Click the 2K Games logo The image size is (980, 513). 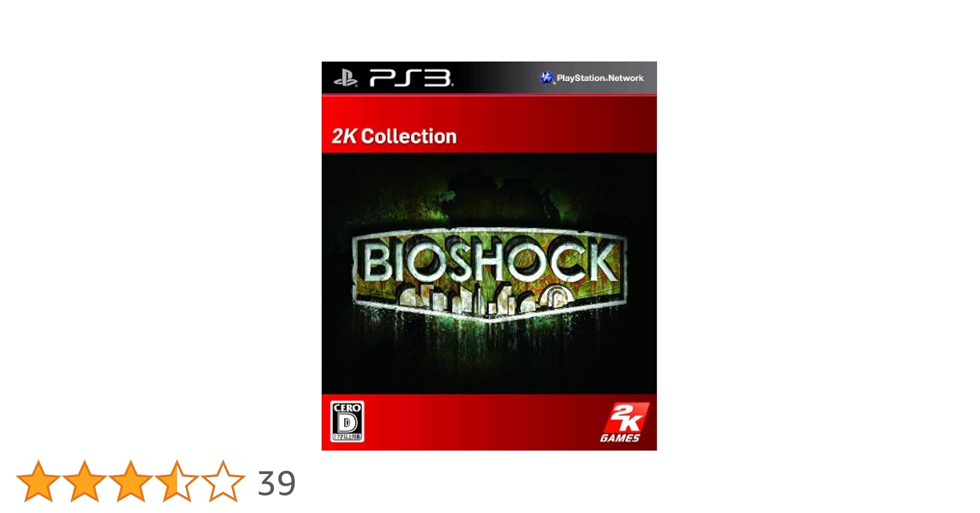click(x=623, y=422)
